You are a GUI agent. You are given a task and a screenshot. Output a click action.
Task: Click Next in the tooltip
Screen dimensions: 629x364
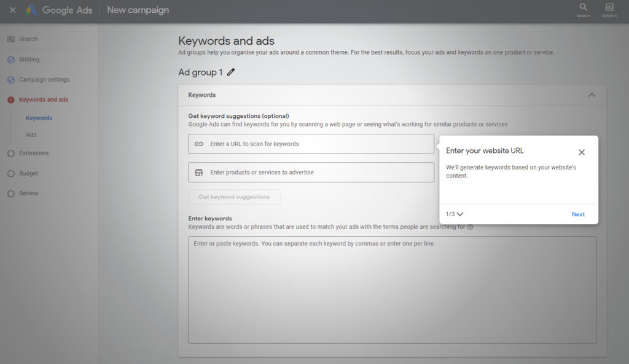coord(578,214)
